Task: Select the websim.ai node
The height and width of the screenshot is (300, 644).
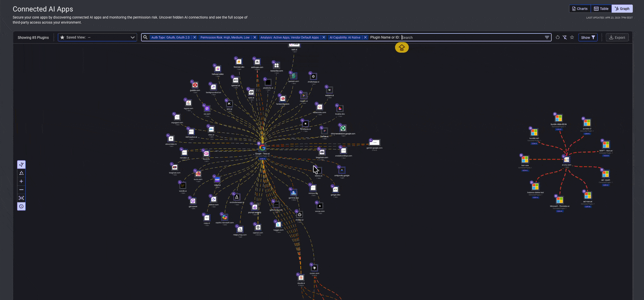Action: [329, 90]
